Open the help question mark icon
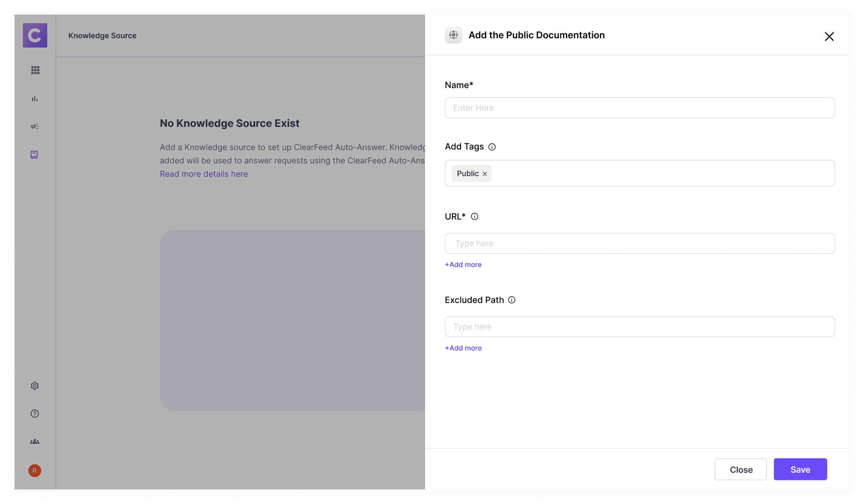863x504 pixels. (x=35, y=413)
